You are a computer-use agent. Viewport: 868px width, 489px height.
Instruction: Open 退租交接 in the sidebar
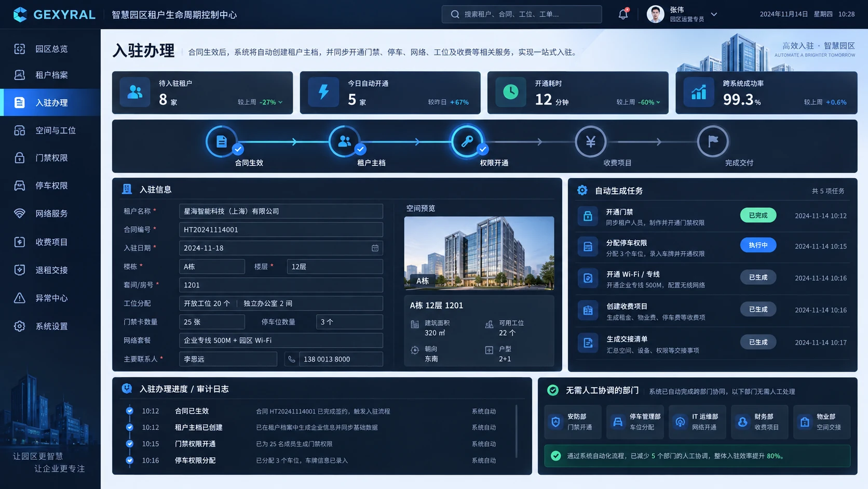(50, 270)
